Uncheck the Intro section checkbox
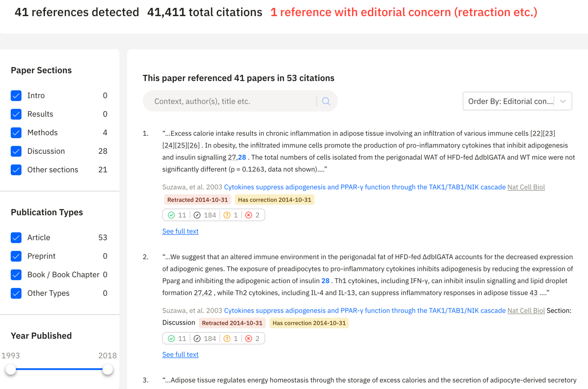Image resolution: width=588 pixels, height=389 pixels. tap(16, 96)
